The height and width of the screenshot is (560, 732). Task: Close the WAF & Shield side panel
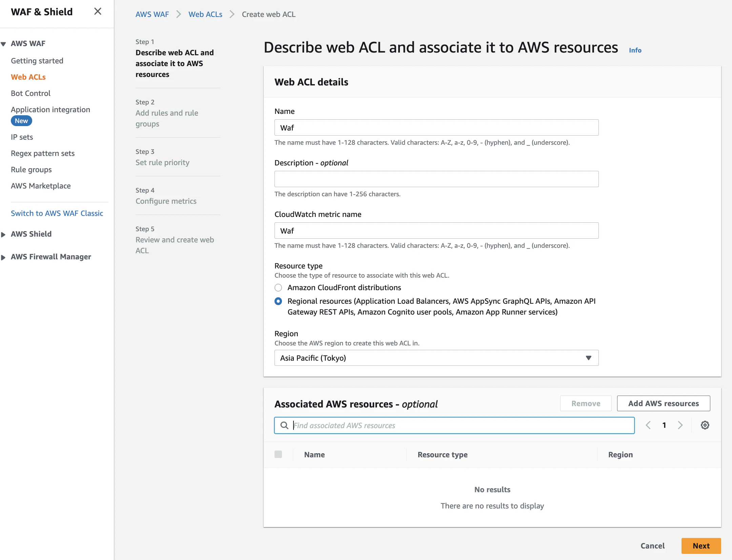(98, 12)
